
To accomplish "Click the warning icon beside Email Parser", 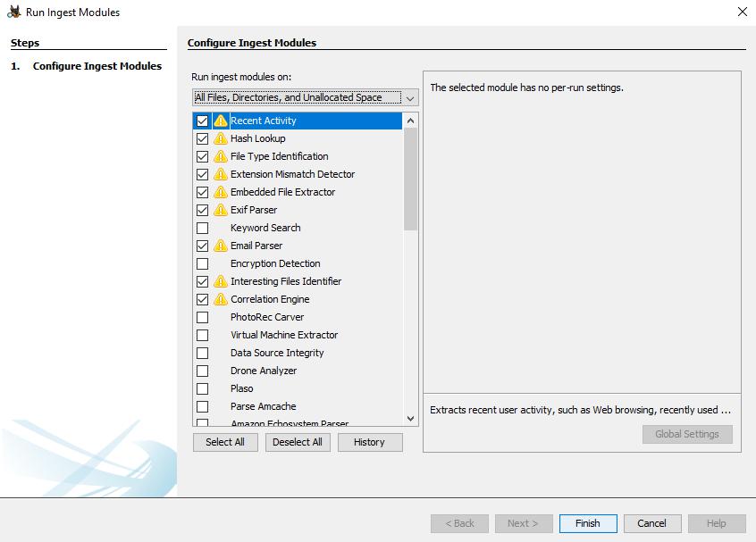I will (x=220, y=246).
